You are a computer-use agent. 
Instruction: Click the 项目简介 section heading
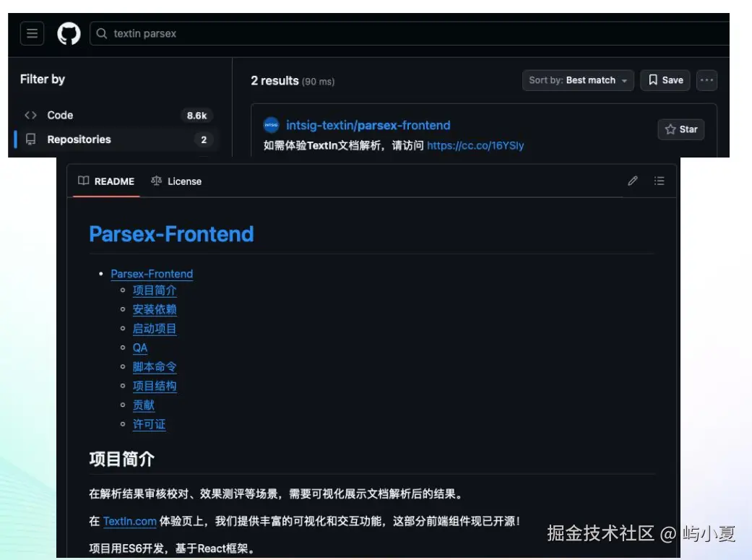click(122, 460)
